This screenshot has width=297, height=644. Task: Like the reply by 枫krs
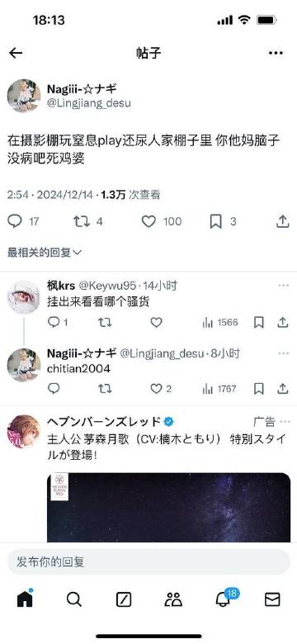point(156,322)
